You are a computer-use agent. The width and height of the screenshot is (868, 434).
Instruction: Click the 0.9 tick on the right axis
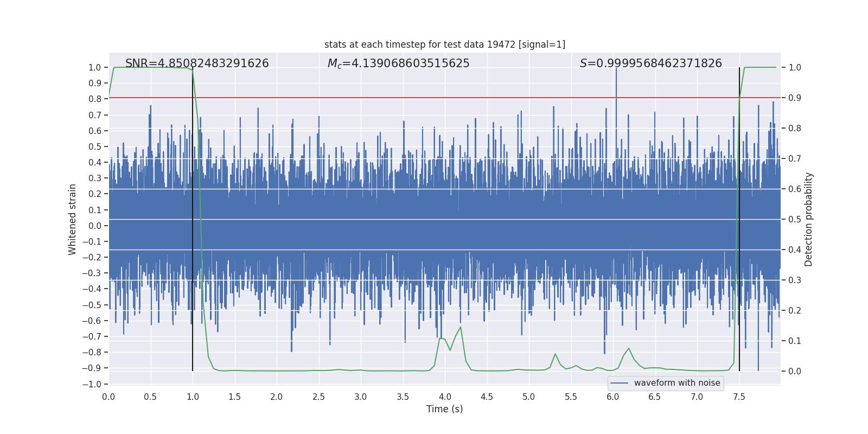click(x=795, y=98)
